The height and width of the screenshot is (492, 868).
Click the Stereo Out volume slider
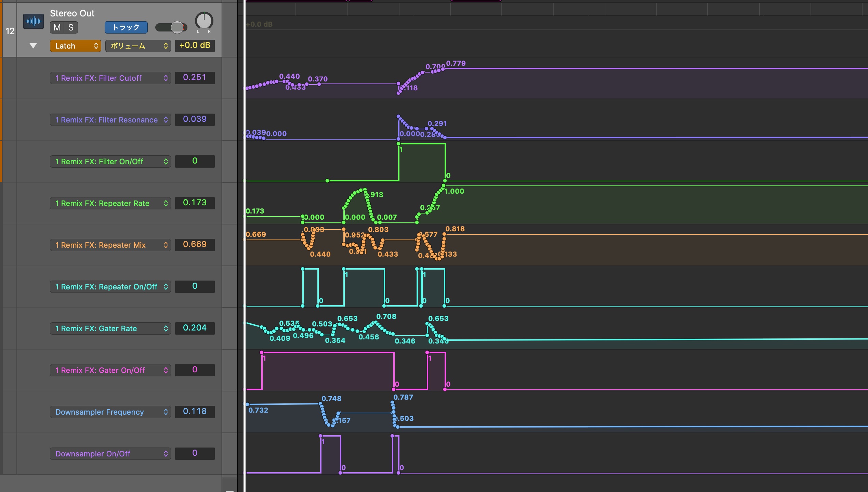tap(171, 27)
